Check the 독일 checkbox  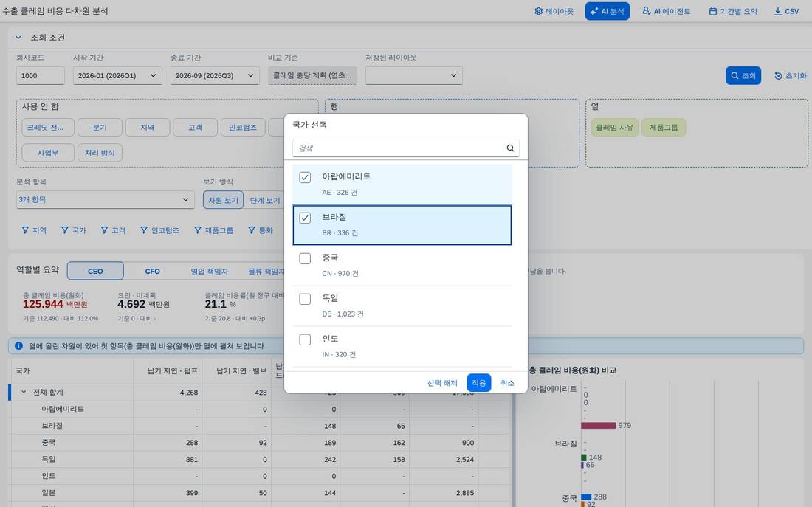coord(305,299)
